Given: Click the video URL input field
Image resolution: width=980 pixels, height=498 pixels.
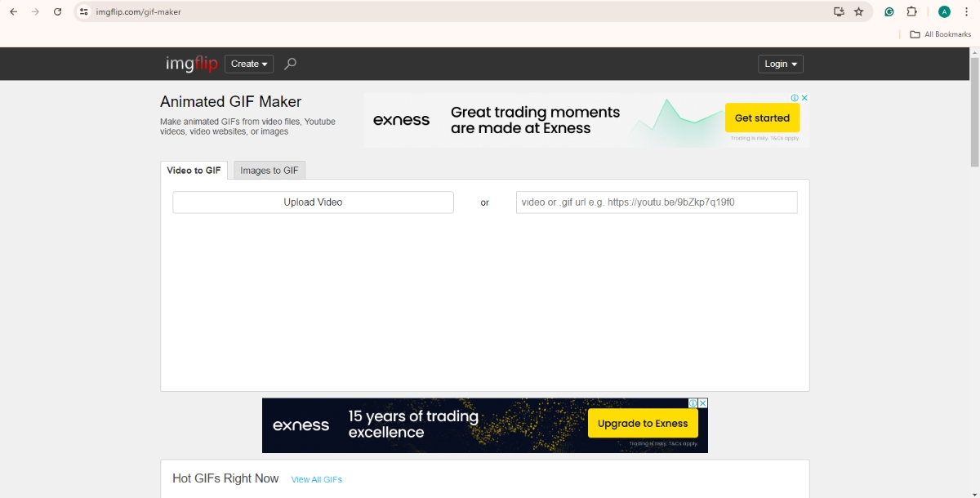Looking at the screenshot, I should coord(657,202).
